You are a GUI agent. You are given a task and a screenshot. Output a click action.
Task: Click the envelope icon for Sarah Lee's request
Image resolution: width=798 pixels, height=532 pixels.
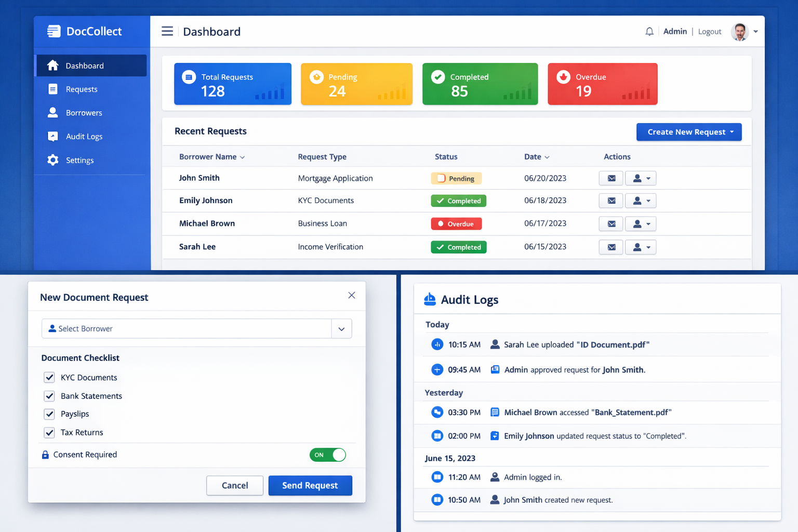pos(610,247)
